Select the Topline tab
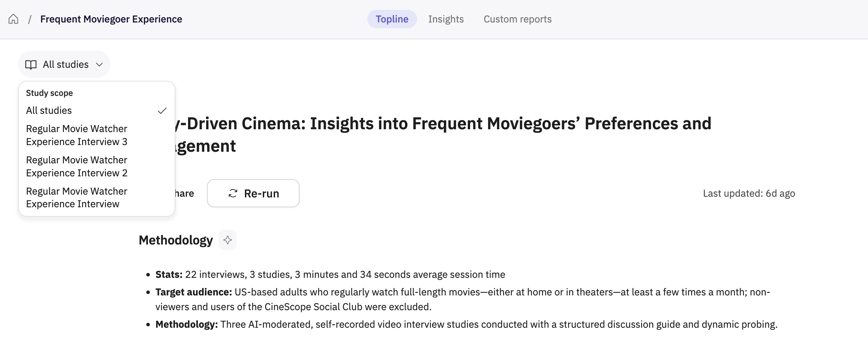 point(392,19)
